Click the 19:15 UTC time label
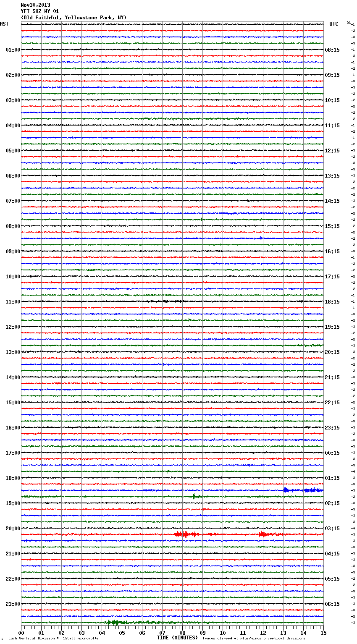 (332, 327)
